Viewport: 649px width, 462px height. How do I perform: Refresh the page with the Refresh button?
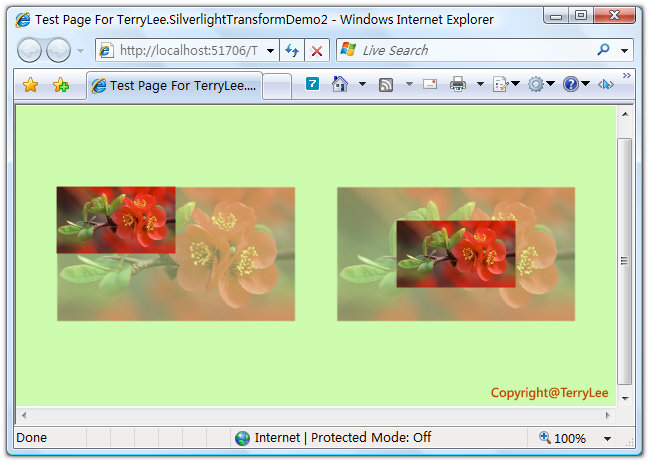click(x=292, y=51)
